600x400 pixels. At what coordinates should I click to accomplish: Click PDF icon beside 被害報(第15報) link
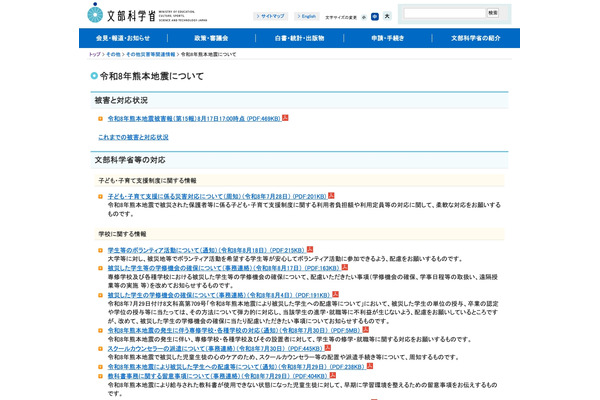pos(285,118)
